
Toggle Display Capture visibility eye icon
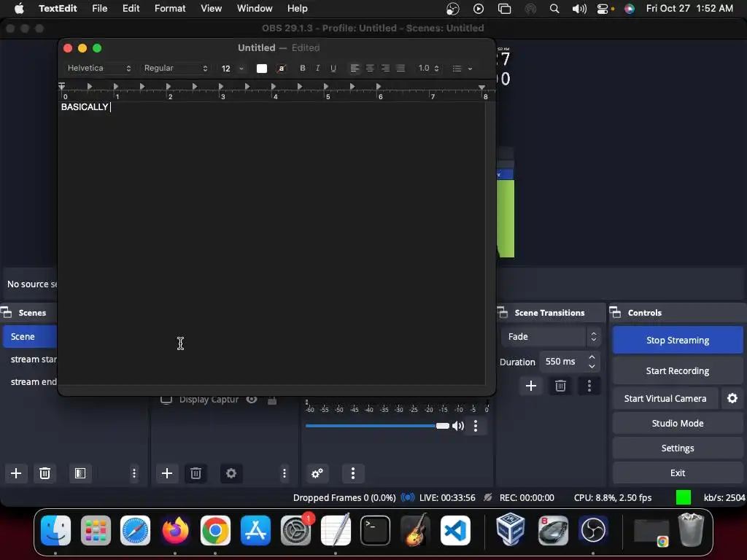tap(252, 400)
